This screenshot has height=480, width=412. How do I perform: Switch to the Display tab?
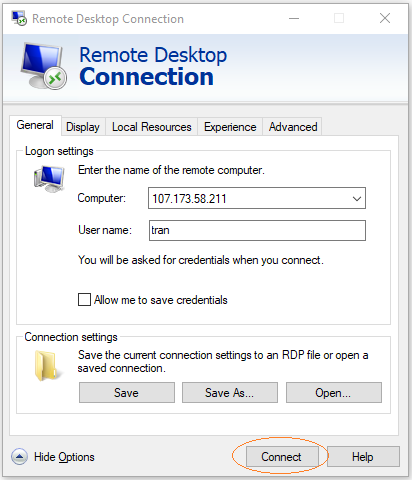83,127
